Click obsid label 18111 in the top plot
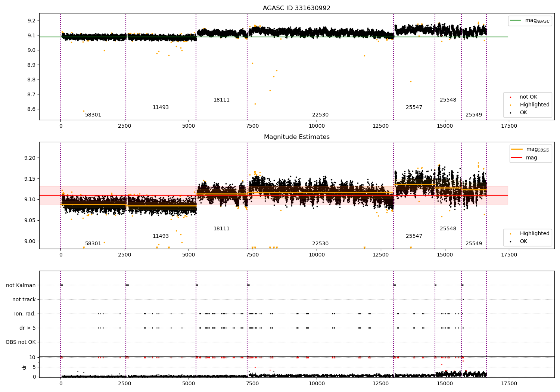The image size is (560, 392). click(221, 100)
